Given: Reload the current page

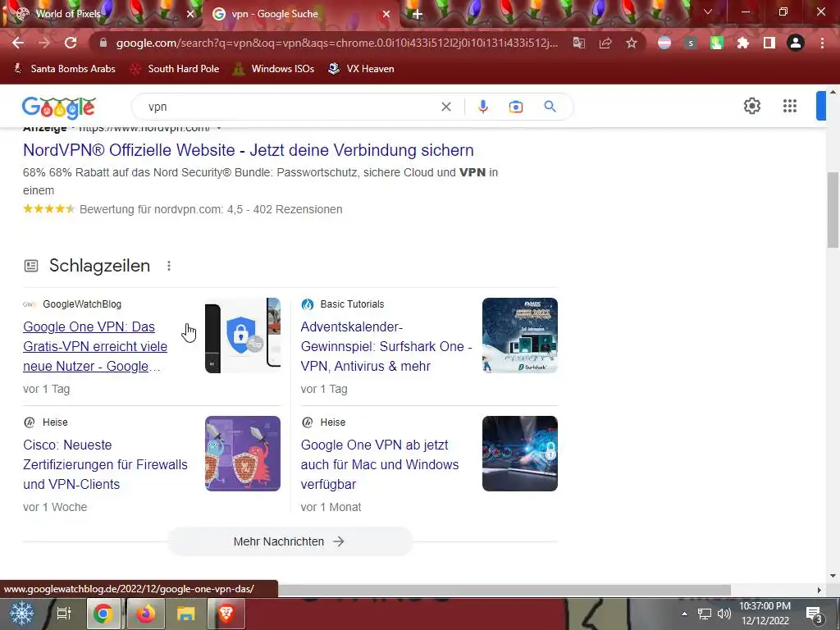Looking at the screenshot, I should tap(71, 43).
